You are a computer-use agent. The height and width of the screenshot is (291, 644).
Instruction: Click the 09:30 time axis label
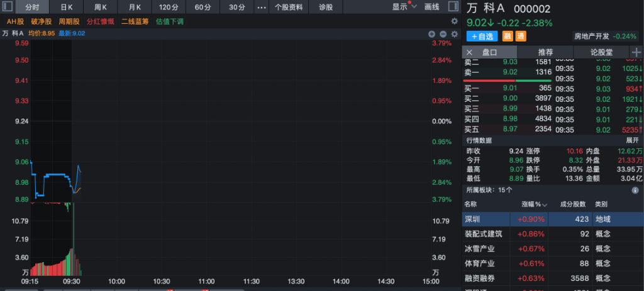coord(72,282)
